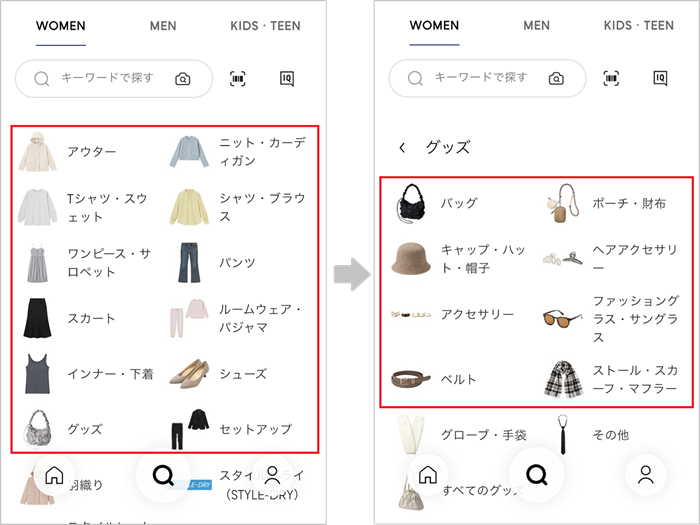Open barcode scanner on the left screen
The image size is (700, 525).
pyautogui.click(x=237, y=79)
